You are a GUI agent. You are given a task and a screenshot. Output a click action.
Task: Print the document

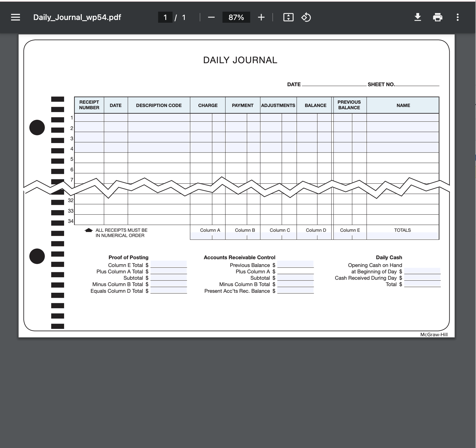pos(438,17)
